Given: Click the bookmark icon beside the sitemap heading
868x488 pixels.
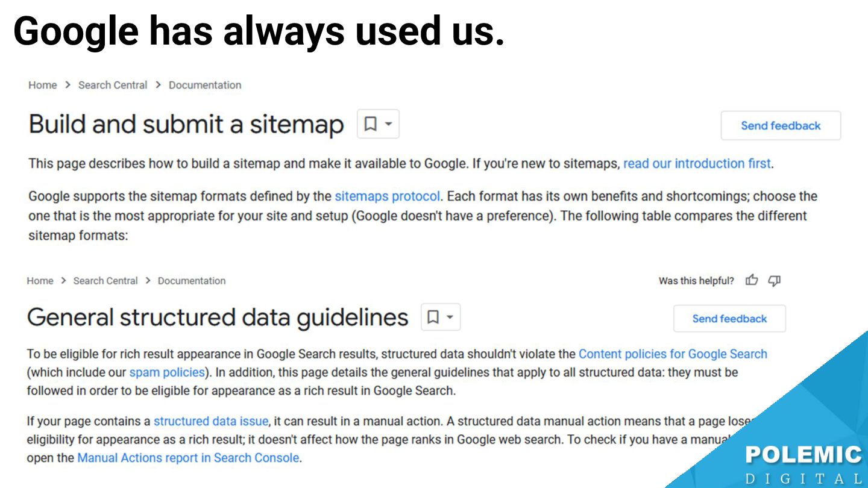Looking at the screenshot, I should click(371, 124).
